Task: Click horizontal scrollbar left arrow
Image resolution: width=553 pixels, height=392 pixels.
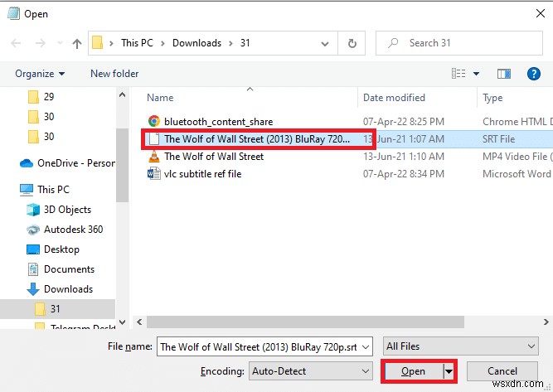Action: 139,322
